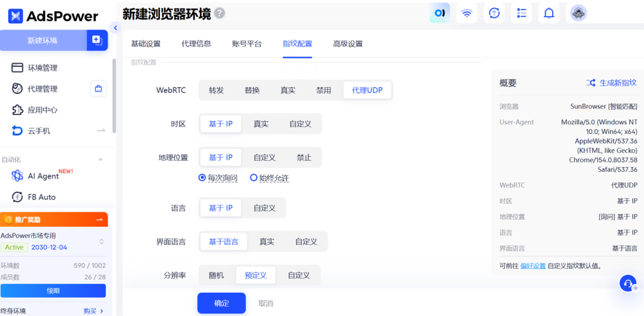The width and height of the screenshot is (644, 316).
Task: Set WebRTC to 代理UDP
Action: tap(367, 90)
